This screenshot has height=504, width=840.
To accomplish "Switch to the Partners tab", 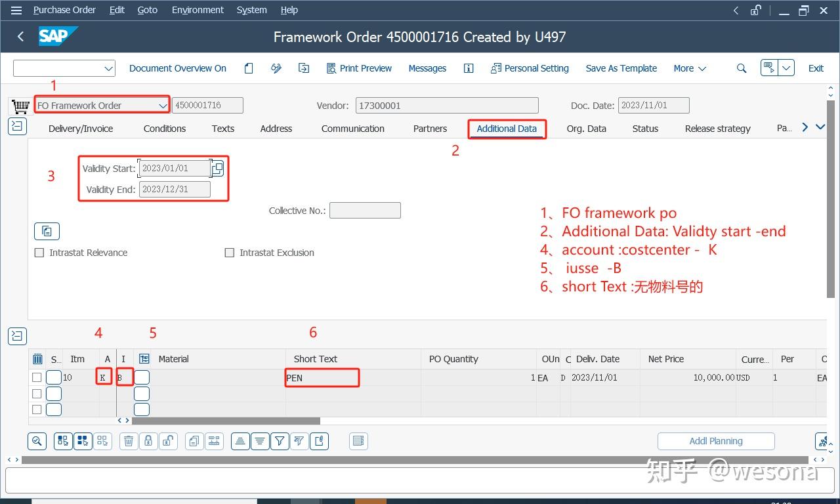I will point(430,129).
